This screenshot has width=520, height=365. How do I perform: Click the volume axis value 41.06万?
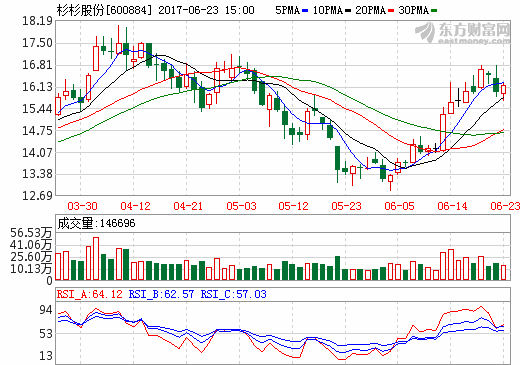tap(31, 245)
